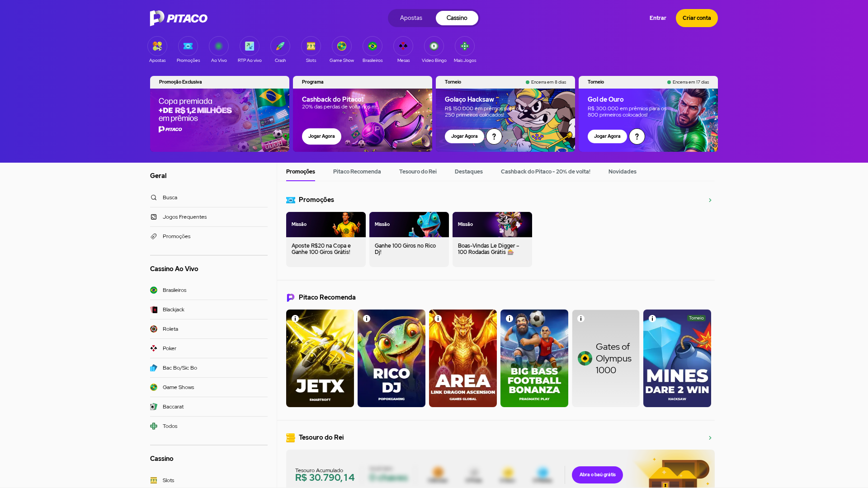Open help for Golaço Hacksaw tournament
The width and height of the screenshot is (868, 488).
(x=494, y=136)
